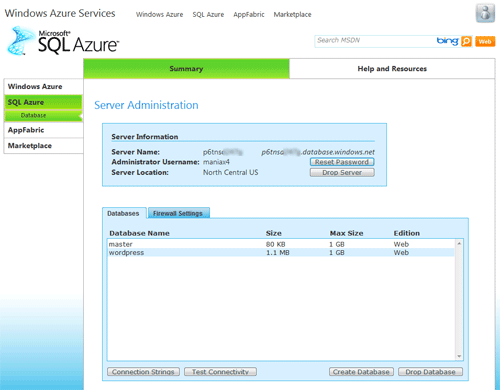
Task: Click the Database Name column header
Action: pyautogui.click(x=139, y=233)
